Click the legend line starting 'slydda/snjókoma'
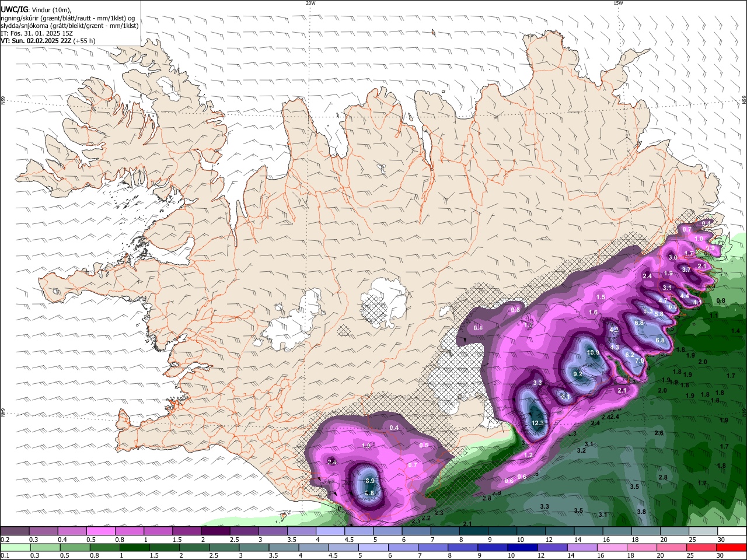The height and width of the screenshot is (560, 747). [x=69, y=26]
